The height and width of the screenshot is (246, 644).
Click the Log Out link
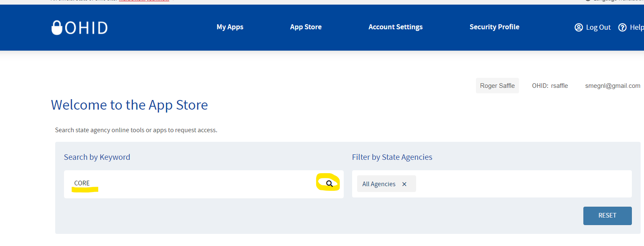598,27
